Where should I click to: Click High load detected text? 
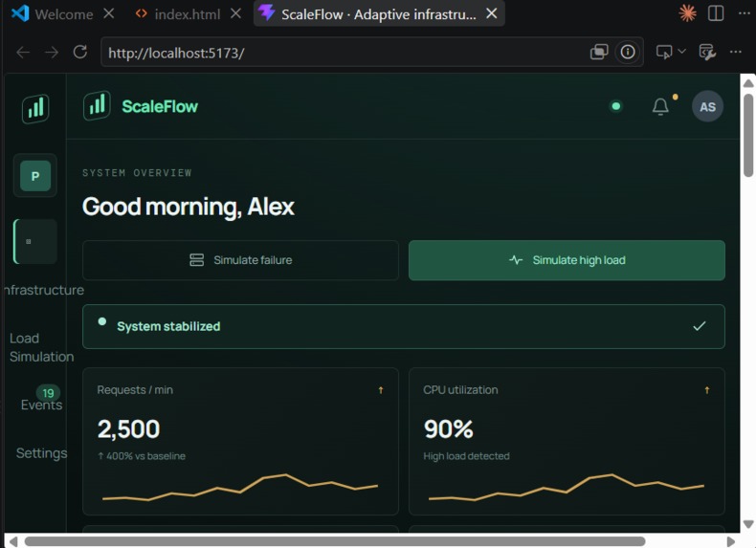click(466, 456)
